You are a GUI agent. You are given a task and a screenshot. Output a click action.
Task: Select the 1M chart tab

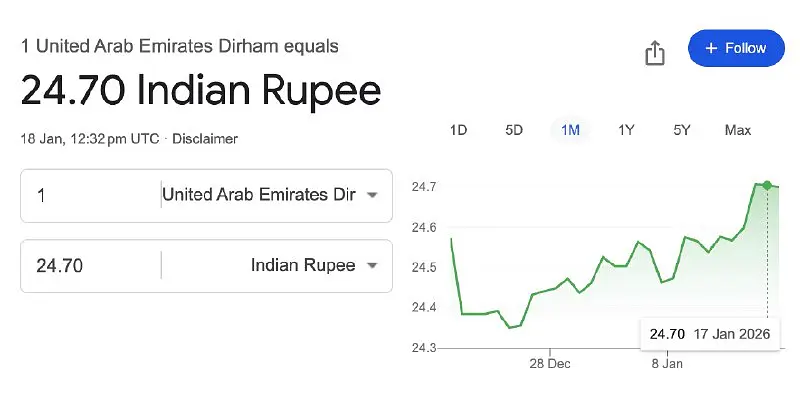(570, 130)
